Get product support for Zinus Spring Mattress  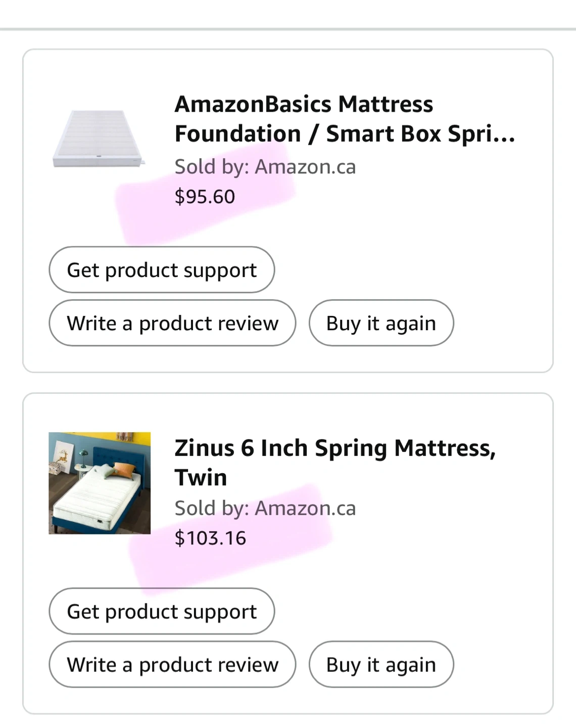click(162, 611)
